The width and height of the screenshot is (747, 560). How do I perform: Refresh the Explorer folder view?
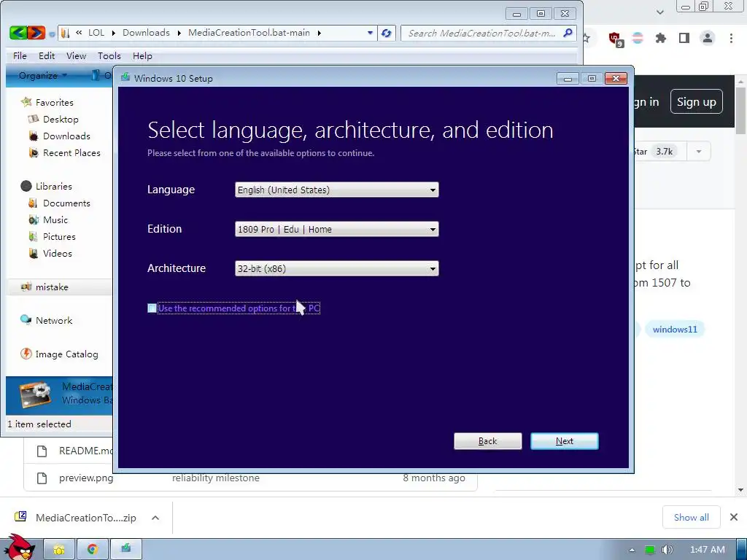coord(387,33)
